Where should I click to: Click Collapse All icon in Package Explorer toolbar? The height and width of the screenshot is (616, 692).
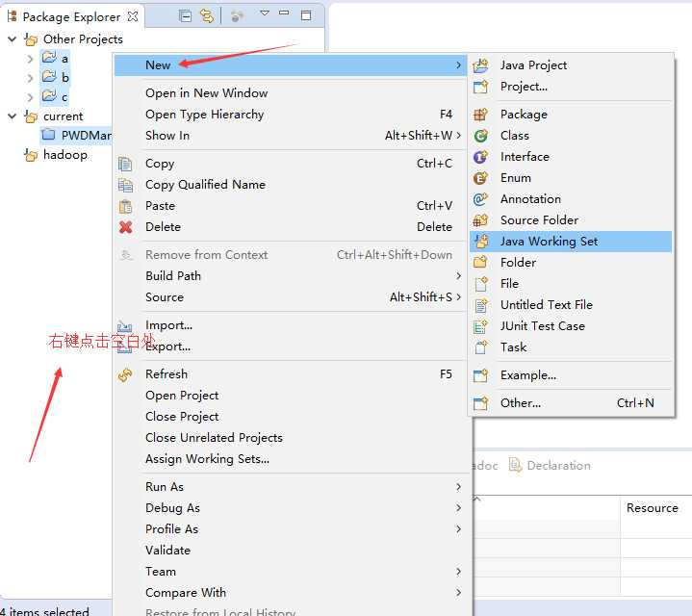186,16
